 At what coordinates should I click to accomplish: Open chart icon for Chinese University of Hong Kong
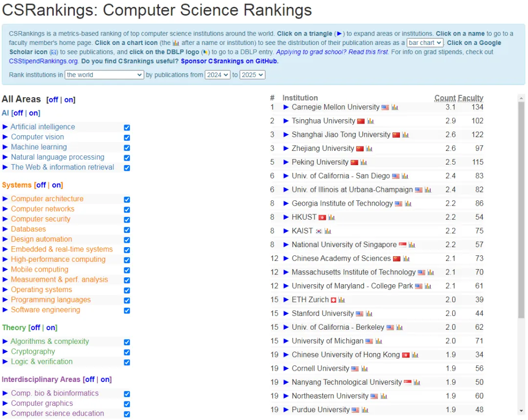click(415, 356)
